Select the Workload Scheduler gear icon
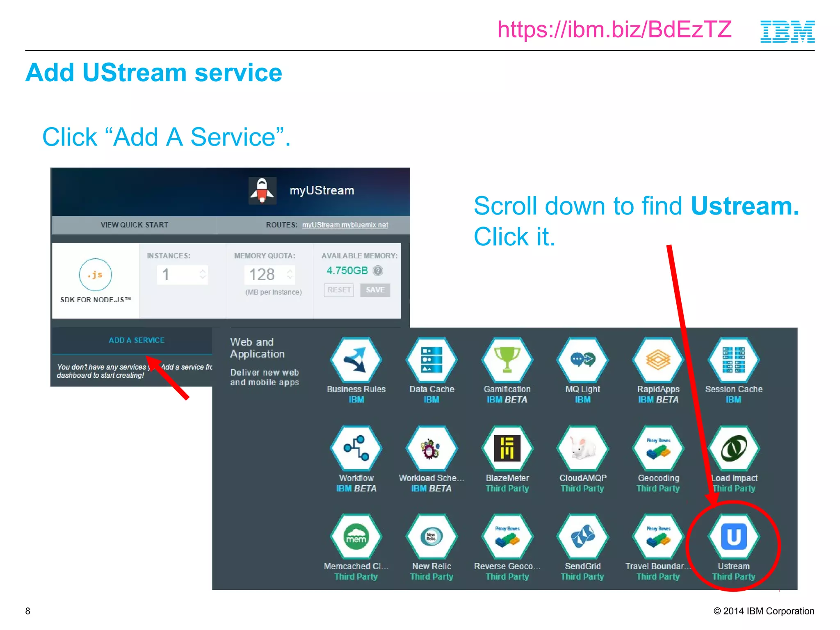The height and width of the screenshot is (630, 840). pyautogui.click(x=431, y=448)
